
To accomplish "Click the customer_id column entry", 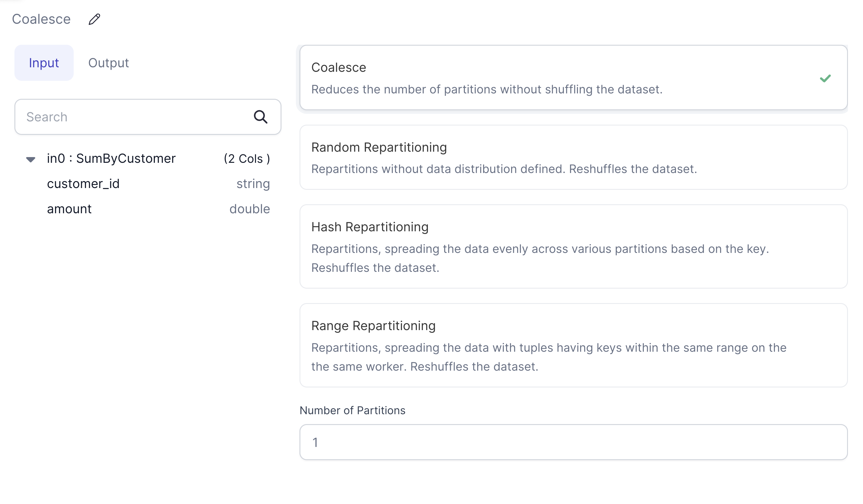I will coord(83,184).
